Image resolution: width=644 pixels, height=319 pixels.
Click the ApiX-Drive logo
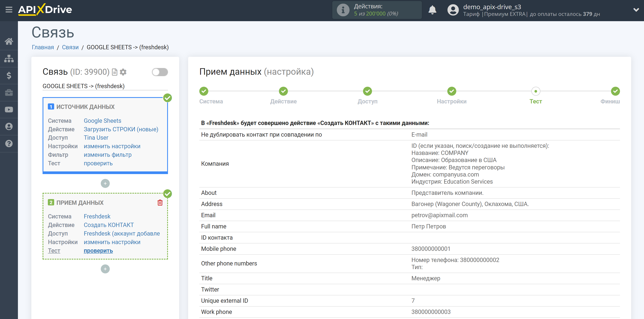tap(45, 10)
